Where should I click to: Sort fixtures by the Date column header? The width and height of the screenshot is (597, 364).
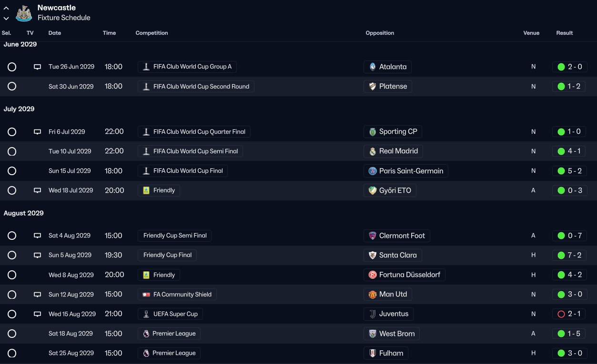pyautogui.click(x=55, y=33)
